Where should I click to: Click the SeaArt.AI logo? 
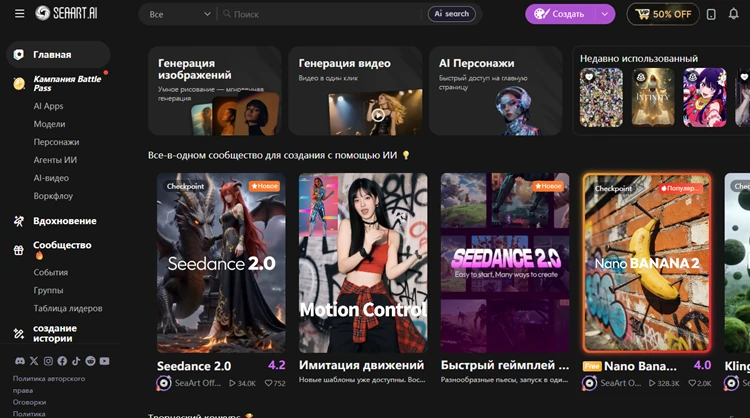tap(66, 13)
